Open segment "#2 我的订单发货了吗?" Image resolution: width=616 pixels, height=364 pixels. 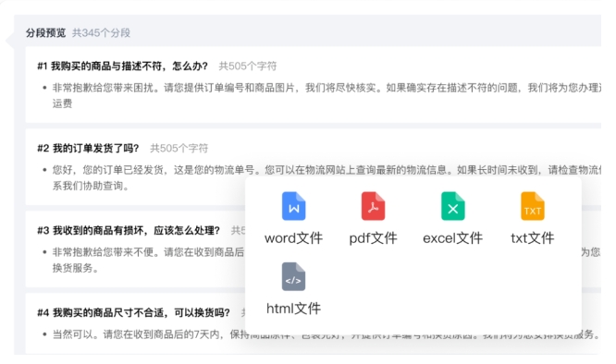[x=88, y=148]
